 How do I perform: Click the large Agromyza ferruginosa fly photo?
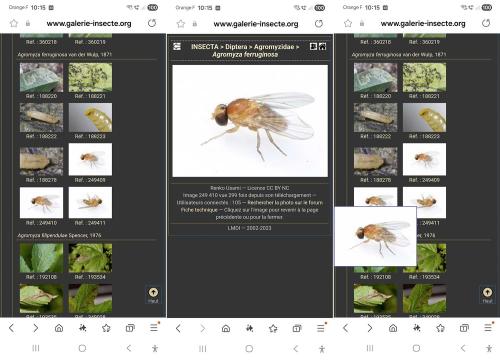coord(250,121)
